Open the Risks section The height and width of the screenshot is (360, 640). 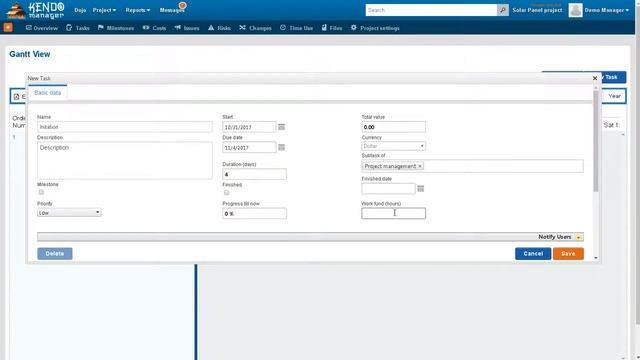pyautogui.click(x=219, y=28)
